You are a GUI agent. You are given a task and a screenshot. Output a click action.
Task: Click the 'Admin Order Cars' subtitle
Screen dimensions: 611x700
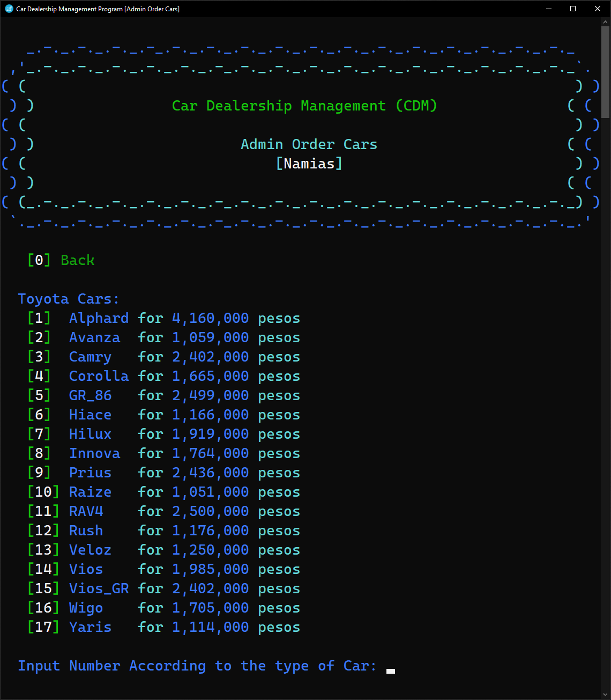[x=309, y=144]
